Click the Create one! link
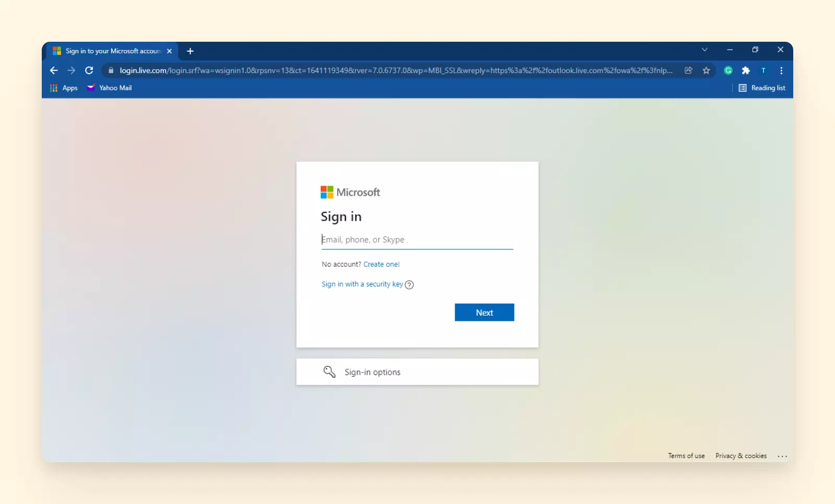 [x=381, y=265]
